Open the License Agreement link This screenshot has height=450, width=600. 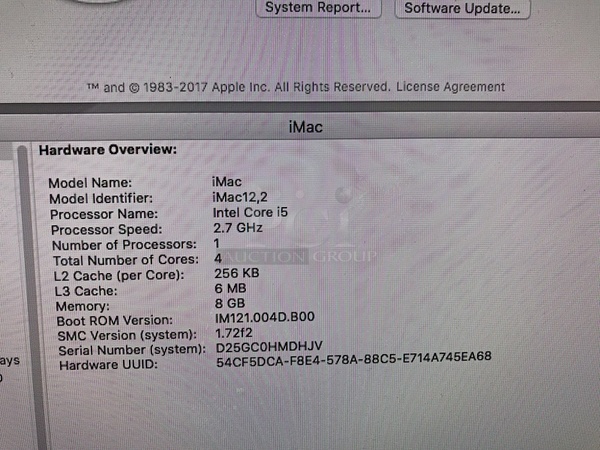click(450, 87)
